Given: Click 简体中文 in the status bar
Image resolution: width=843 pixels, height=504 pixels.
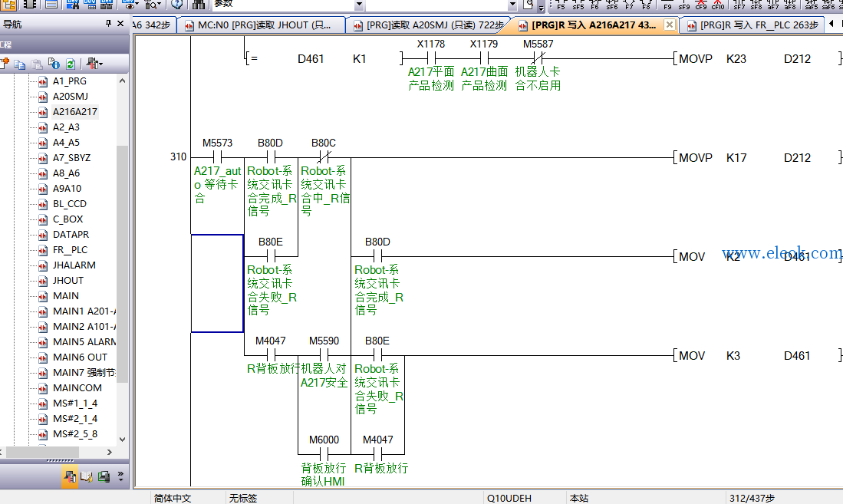Looking at the screenshot, I should pyautogui.click(x=173, y=498).
